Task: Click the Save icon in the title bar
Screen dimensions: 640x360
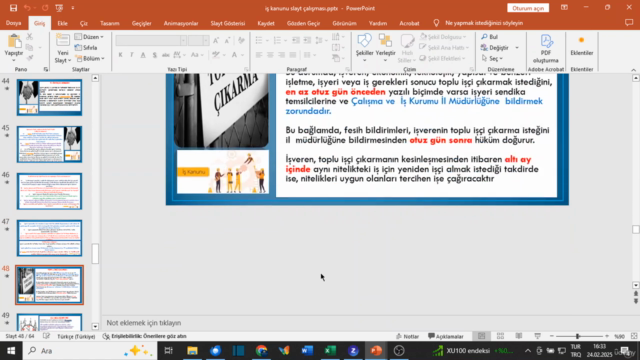Action: pyautogui.click(x=13, y=8)
